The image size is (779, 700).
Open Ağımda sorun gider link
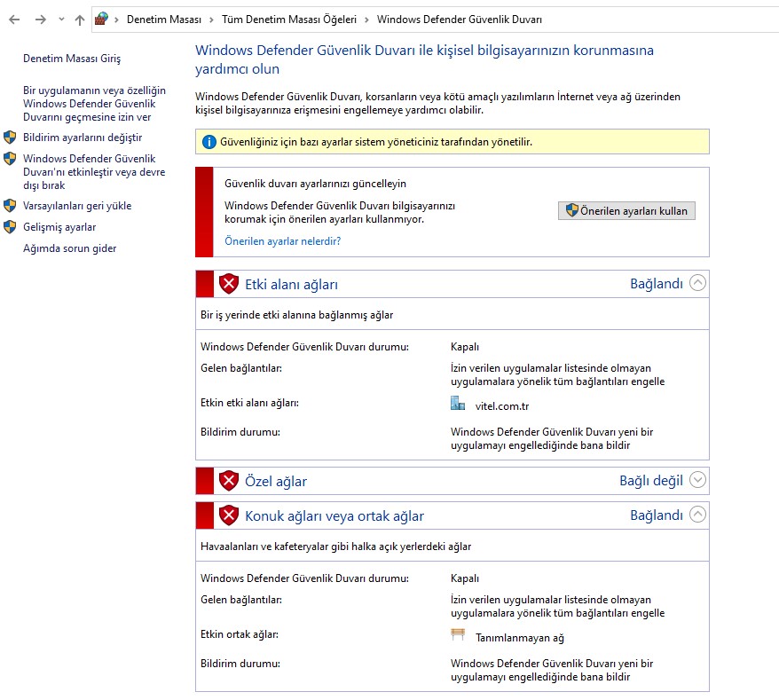[69, 248]
